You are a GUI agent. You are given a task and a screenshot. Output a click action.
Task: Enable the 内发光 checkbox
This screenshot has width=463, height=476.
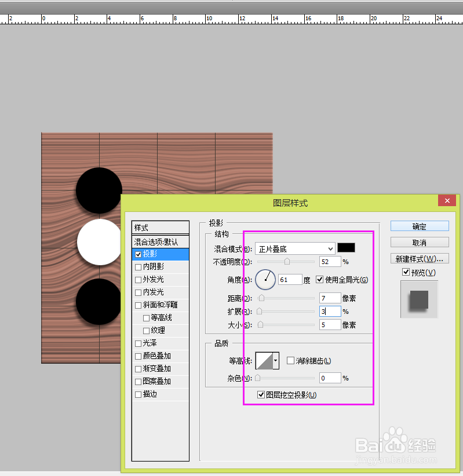click(x=138, y=292)
